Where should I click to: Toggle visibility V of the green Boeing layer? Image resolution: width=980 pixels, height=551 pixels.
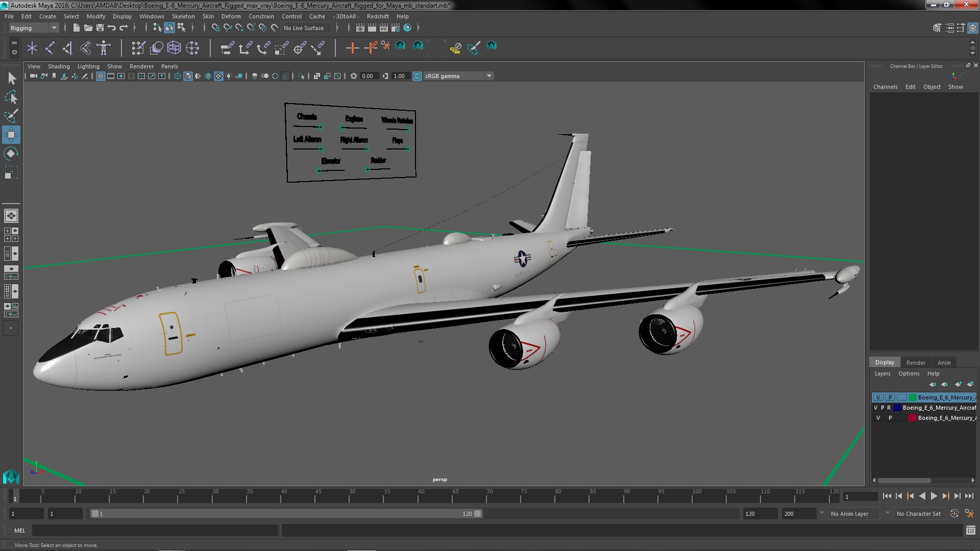tap(878, 397)
